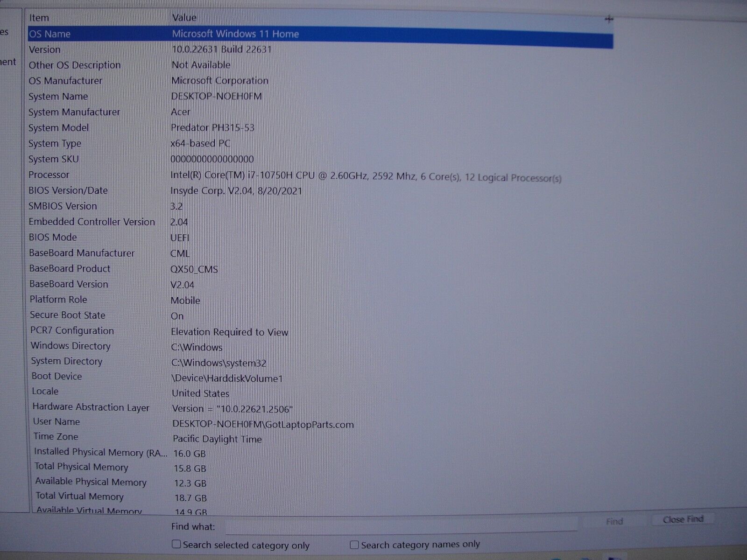This screenshot has height=560, width=747.
Task: Select the 'Secure Boot State' row
Action: pos(320,315)
